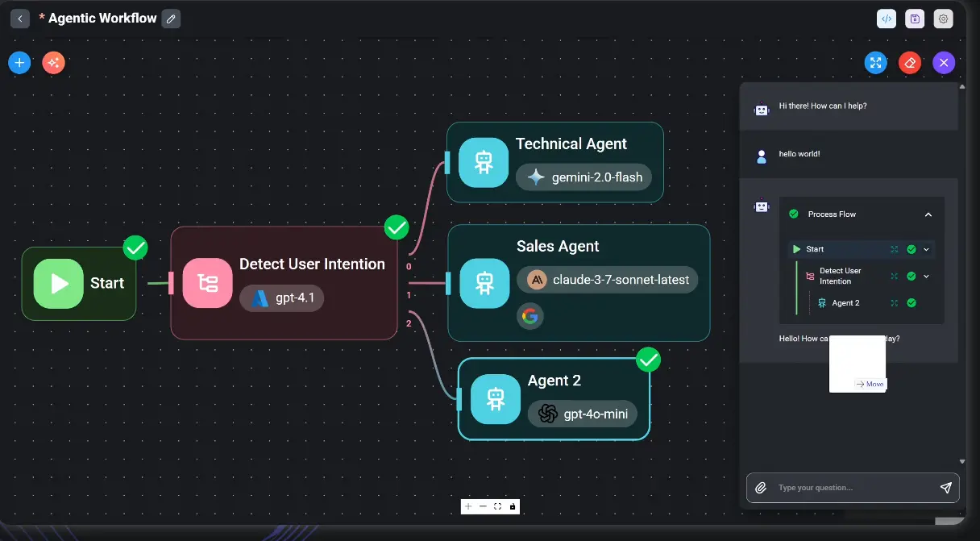Collapse the Process Flow section
The image size is (980, 541).
pyautogui.click(x=928, y=214)
